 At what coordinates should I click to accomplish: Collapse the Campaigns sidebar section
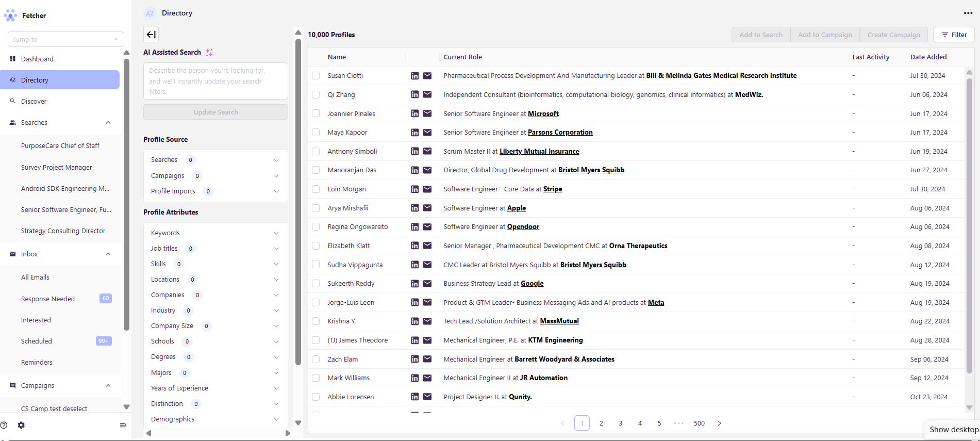(x=108, y=386)
